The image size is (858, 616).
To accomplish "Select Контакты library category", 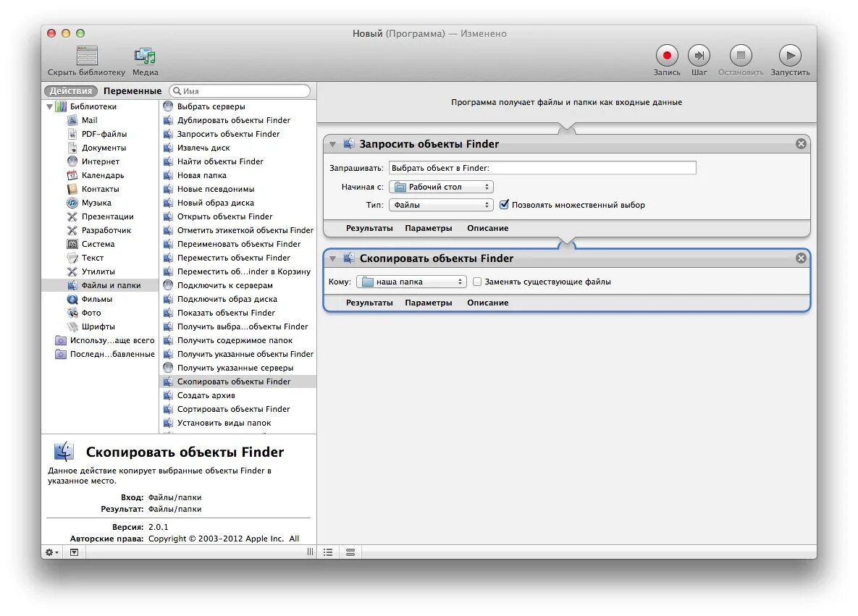I will (100, 189).
